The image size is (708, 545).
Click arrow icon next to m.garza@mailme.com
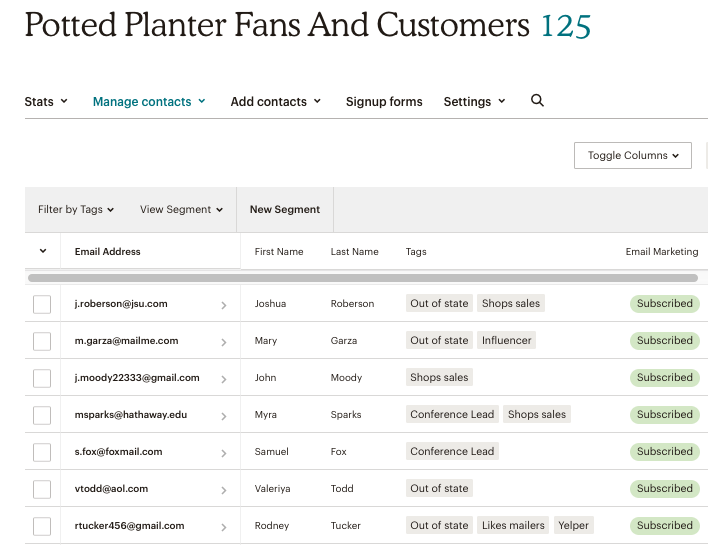[x=223, y=342]
